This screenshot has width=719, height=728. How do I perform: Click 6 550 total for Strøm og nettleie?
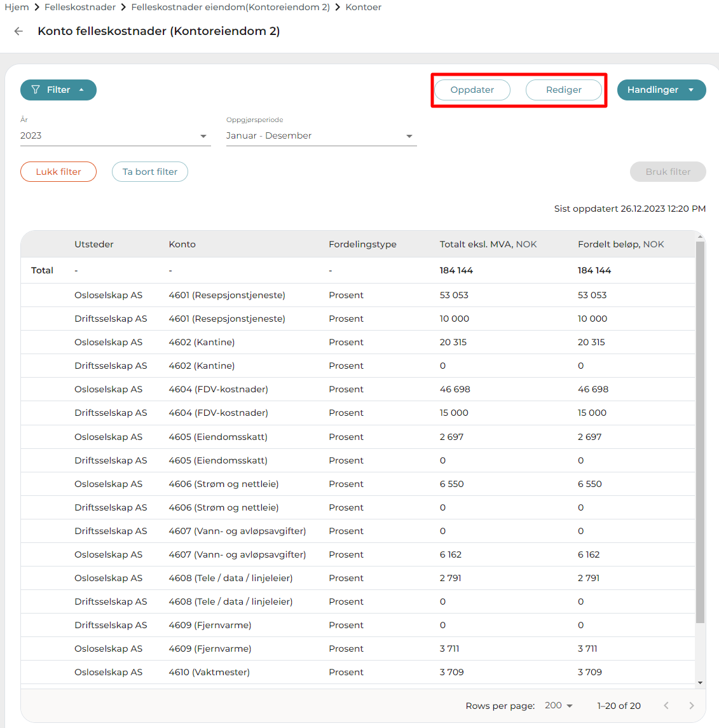[451, 484]
